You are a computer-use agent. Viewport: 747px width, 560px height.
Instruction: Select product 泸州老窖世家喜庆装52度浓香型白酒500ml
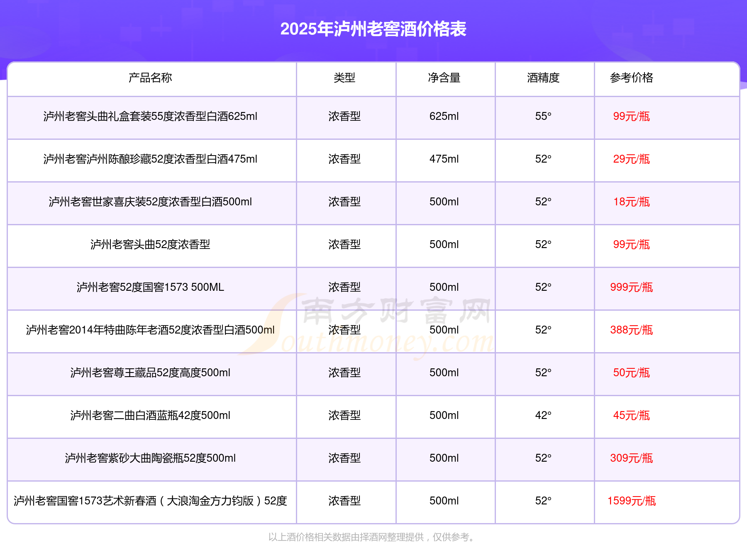pyautogui.click(x=150, y=202)
